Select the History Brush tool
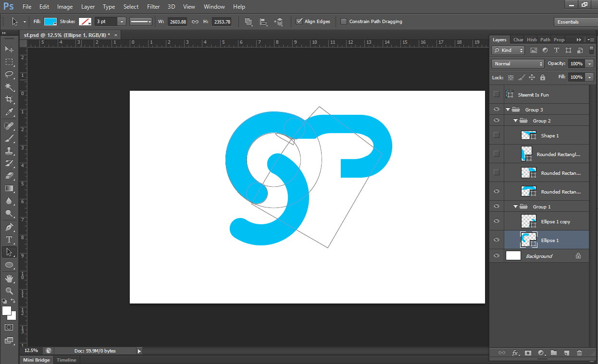The width and height of the screenshot is (598, 364). tap(9, 163)
